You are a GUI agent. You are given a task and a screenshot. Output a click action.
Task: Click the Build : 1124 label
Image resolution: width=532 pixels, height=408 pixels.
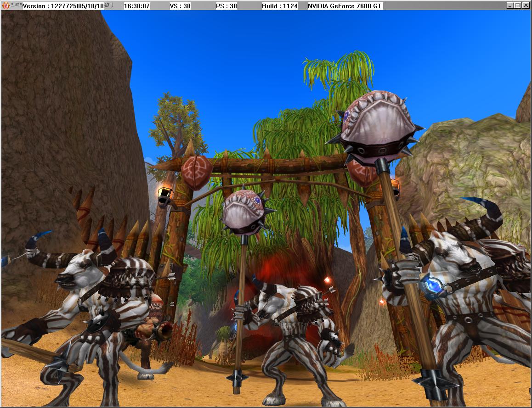(279, 6)
